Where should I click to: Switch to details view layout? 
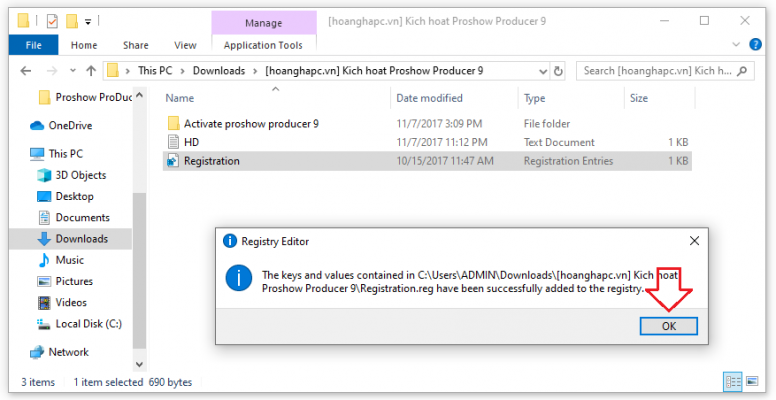tap(733, 382)
